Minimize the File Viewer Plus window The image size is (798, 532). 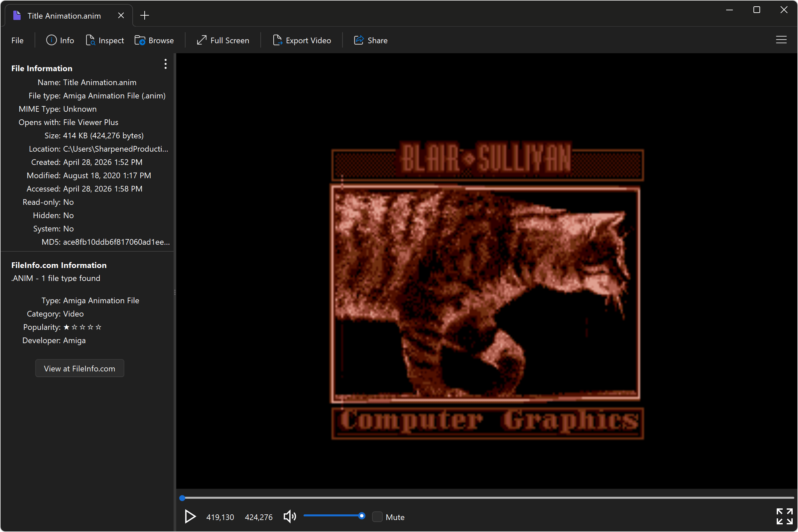pos(730,10)
